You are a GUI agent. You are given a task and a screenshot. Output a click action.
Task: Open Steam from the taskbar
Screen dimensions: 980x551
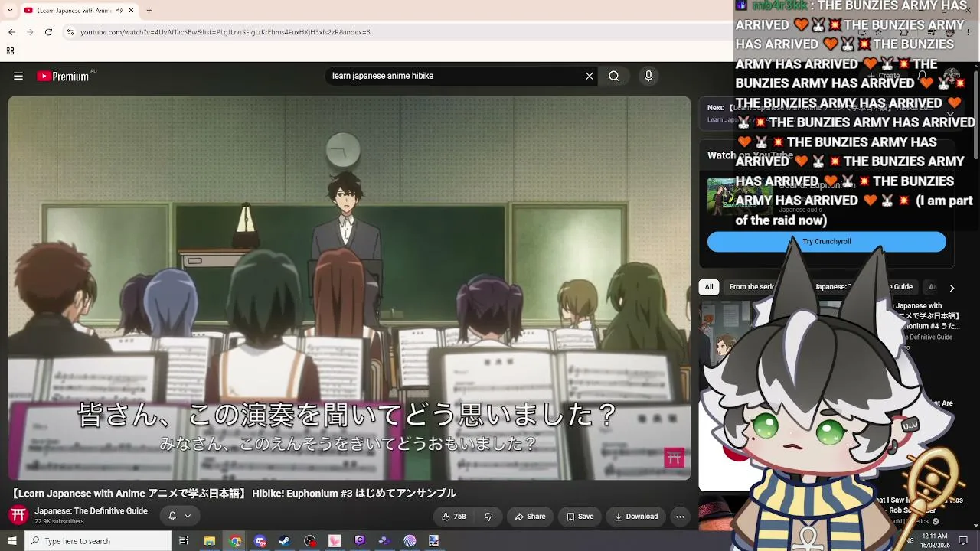coord(284,541)
